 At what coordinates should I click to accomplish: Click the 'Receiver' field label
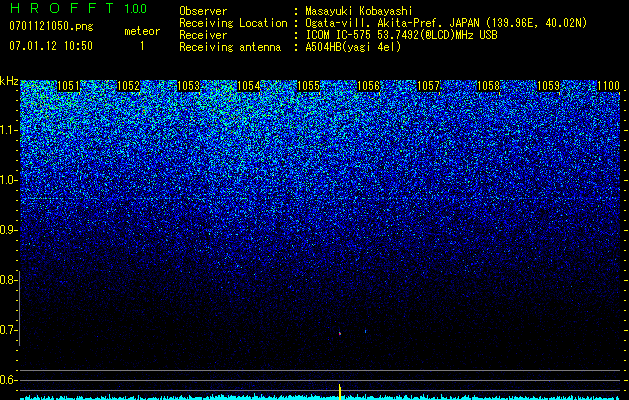click(x=203, y=35)
